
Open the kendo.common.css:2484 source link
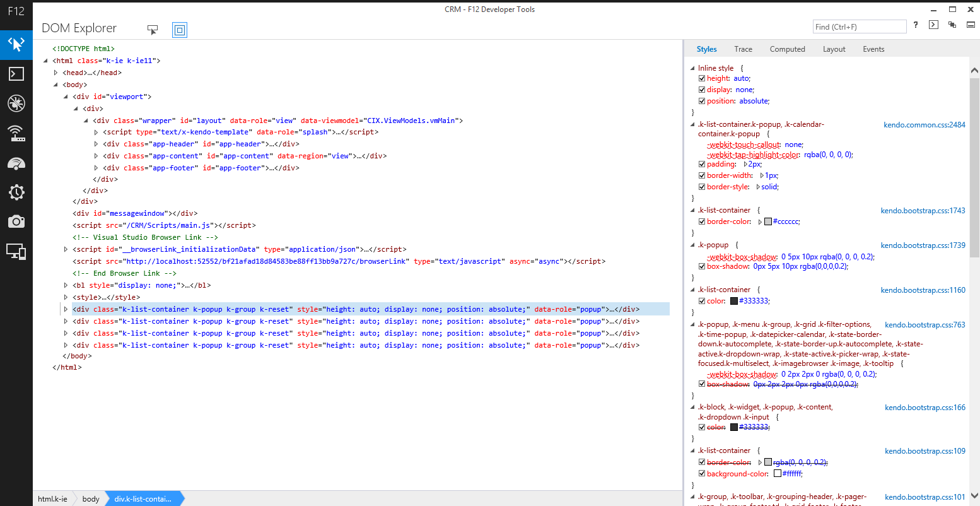point(924,125)
